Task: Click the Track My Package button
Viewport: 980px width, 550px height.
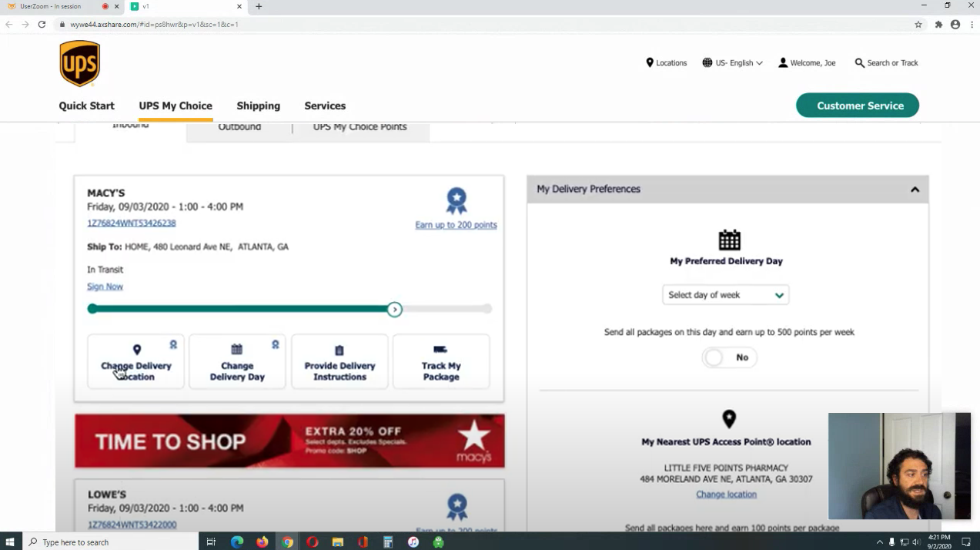Action: [x=441, y=361]
